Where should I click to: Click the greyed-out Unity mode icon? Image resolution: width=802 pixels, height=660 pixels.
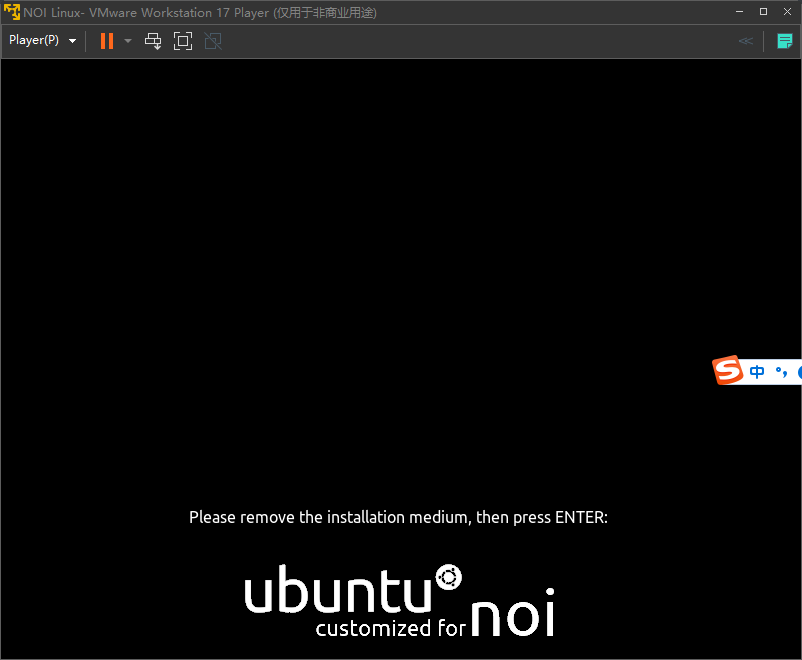tap(212, 41)
